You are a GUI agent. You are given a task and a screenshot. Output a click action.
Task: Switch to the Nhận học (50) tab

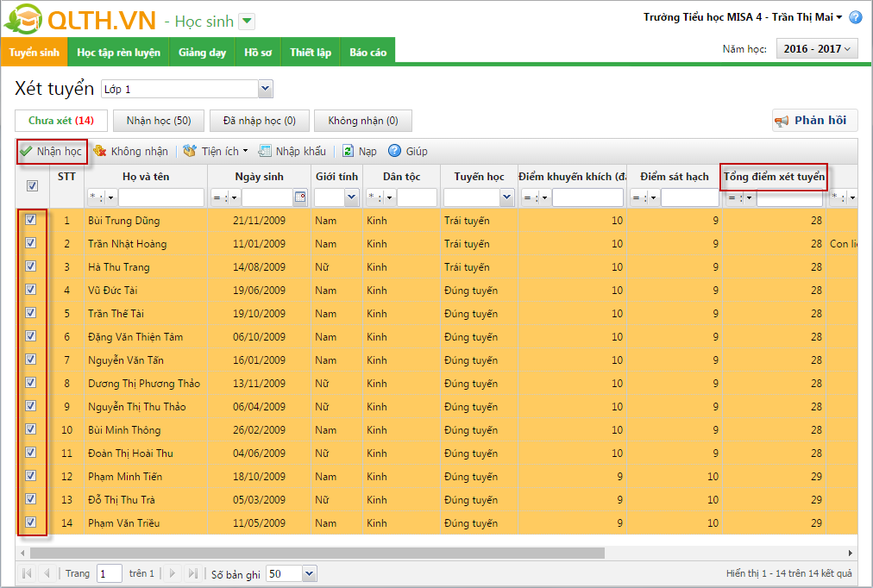pyautogui.click(x=158, y=121)
